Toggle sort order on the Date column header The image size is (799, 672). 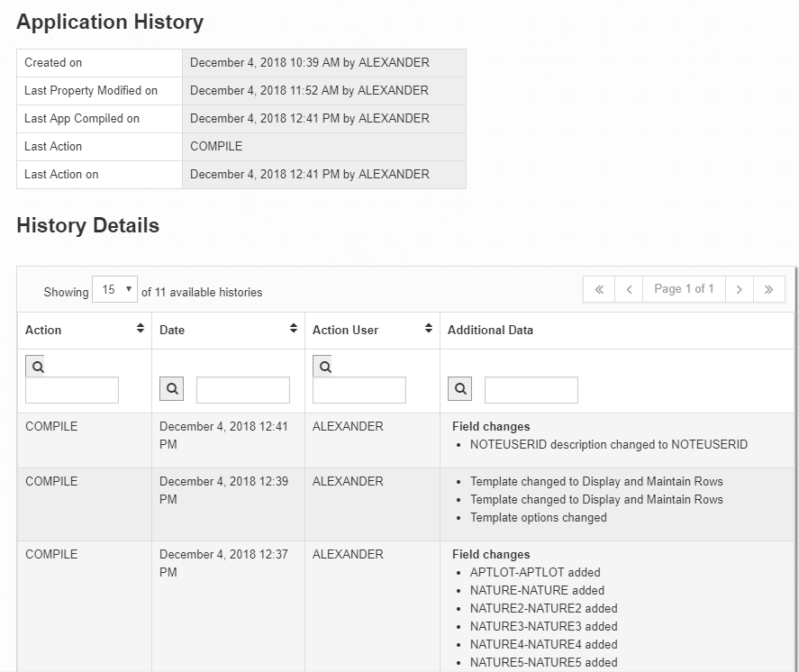click(170, 330)
